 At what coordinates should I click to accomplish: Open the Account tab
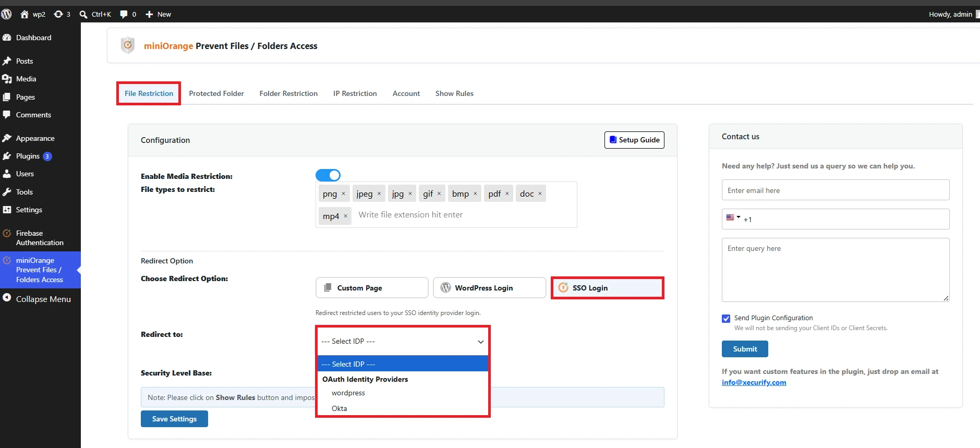click(406, 93)
